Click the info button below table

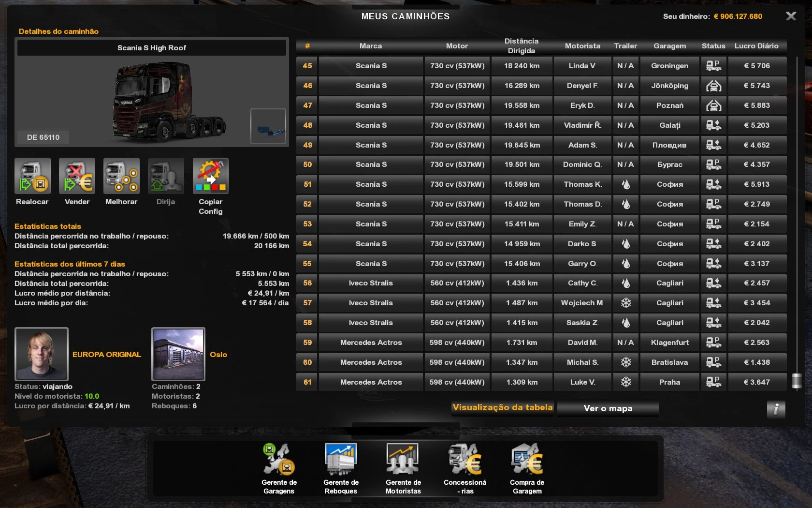coord(776,409)
